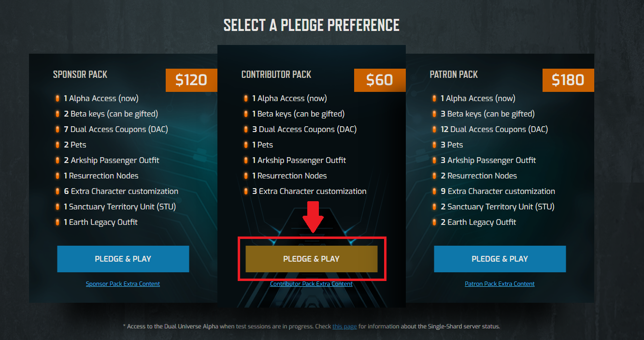This screenshot has width=644, height=340.
Task: Click the $60 Contributor price tag
Action: pyautogui.click(x=380, y=80)
